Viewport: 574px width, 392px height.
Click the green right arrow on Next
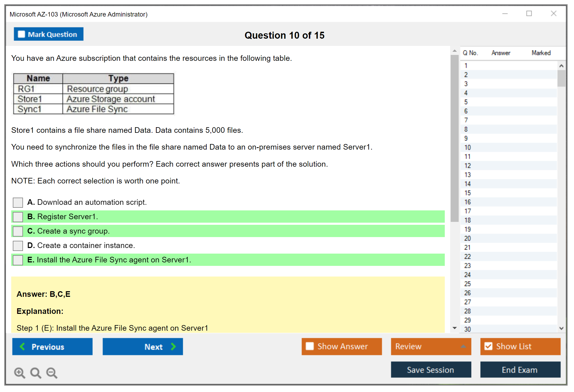[x=173, y=346]
